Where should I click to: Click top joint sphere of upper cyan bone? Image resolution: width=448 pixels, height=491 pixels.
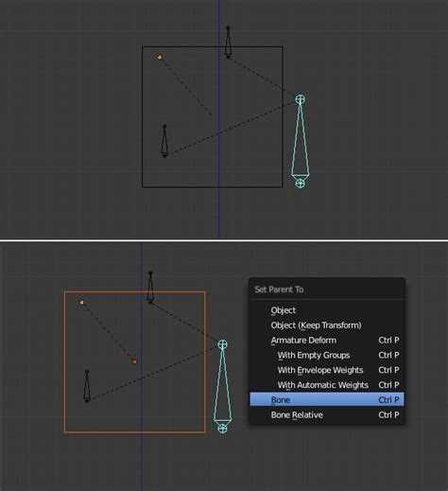pyautogui.click(x=301, y=99)
